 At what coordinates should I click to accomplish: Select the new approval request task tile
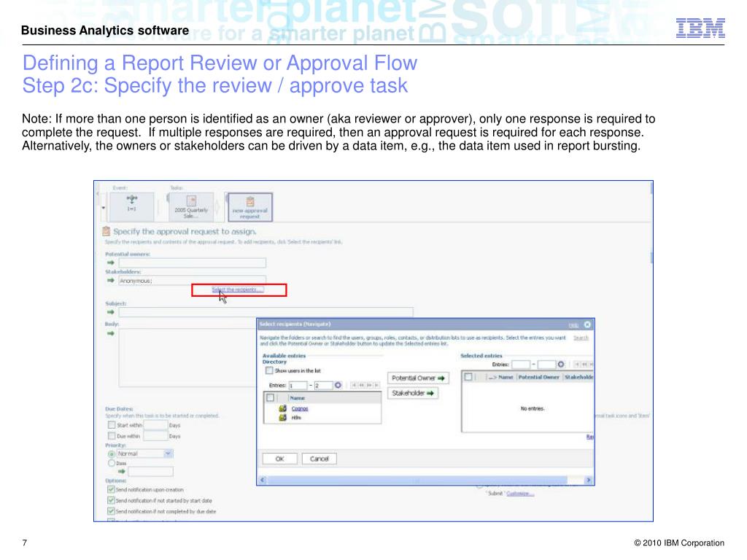(x=250, y=206)
